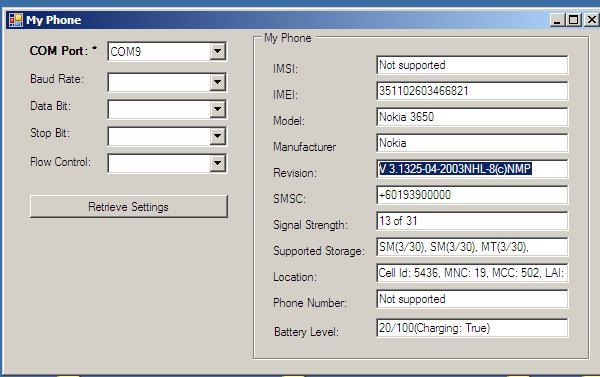The height and width of the screenshot is (377, 600).
Task: Open the COM Port dropdown arrow
Action: coord(217,51)
